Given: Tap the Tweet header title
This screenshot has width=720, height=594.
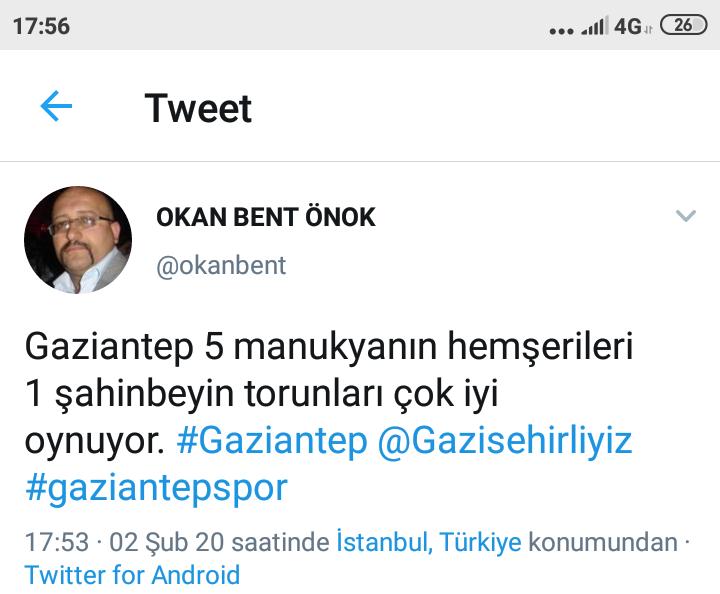Looking at the screenshot, I should tap(198, 108).
